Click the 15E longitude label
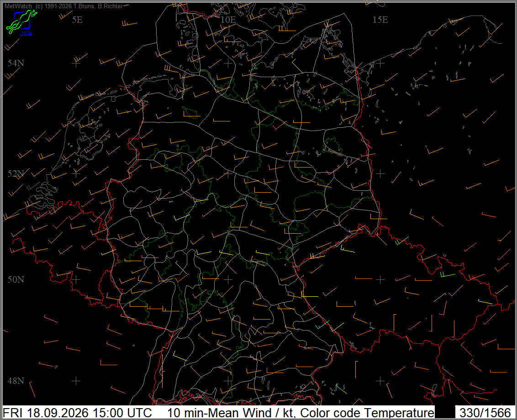This screenshot has width=517, height=420. pos(380,20)
